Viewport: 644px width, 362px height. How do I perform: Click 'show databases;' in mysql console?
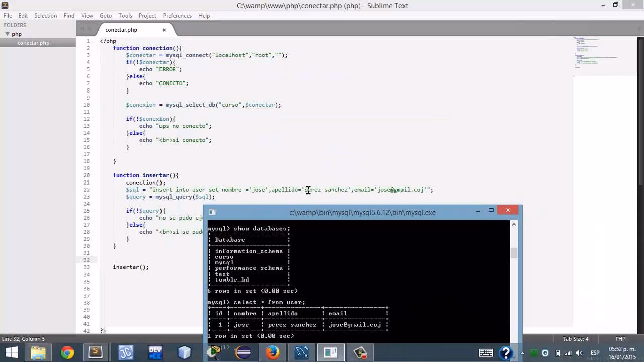262,229
